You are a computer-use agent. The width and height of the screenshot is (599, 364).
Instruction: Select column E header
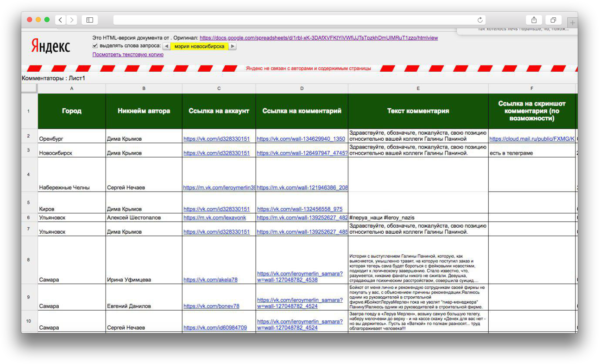point(418,89)
